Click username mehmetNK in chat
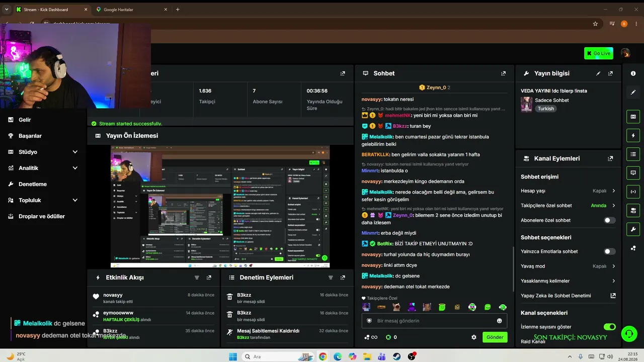The width and height of the screenshot is (644, 362). tap(398, 115)
